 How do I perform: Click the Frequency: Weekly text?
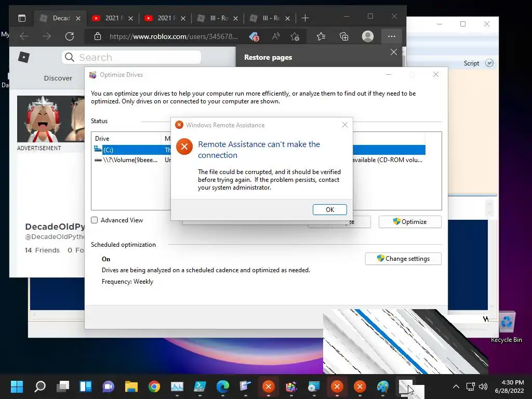(x=127, y=282)
